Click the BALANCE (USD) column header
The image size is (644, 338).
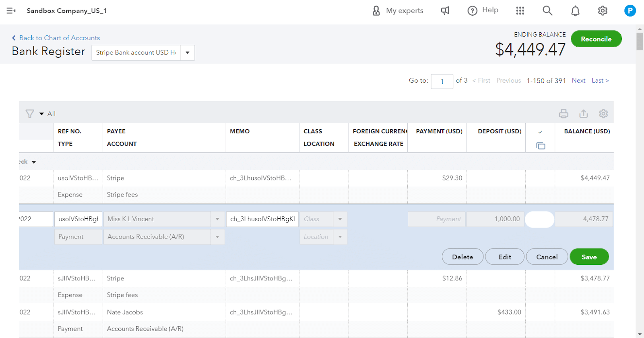[587, 132]
